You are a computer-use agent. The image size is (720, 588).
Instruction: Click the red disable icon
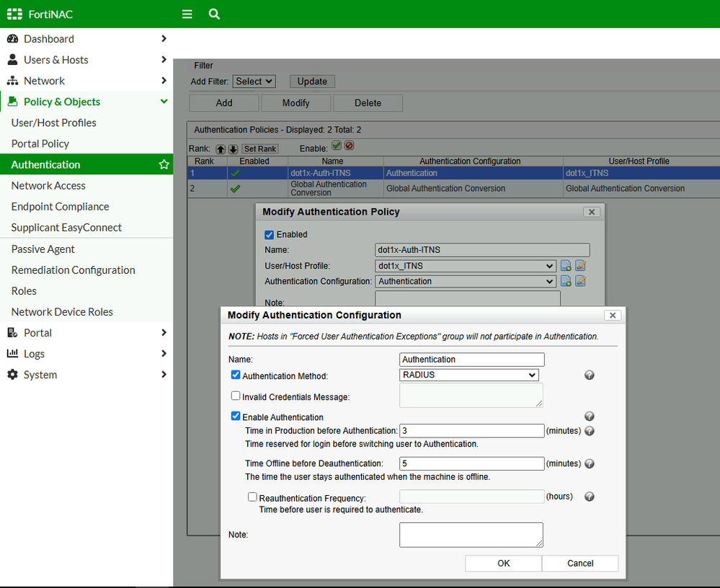pyautogui.click(x=349, y=146)
